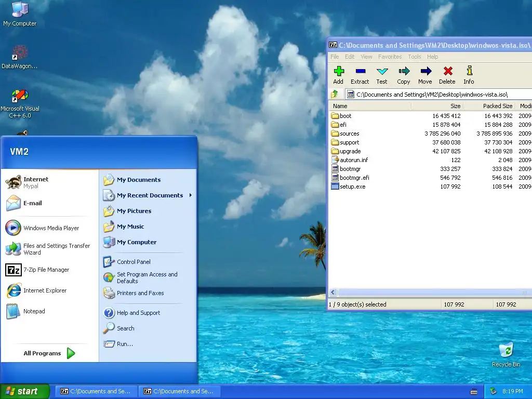
Task: Expand My Recent Documents submenu
Action: click(x=148, y=195)
